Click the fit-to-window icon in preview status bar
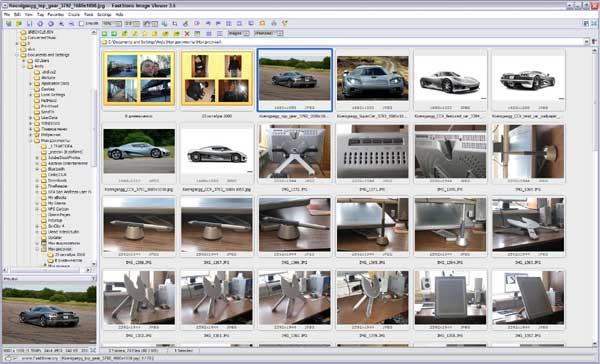Screen dimensions: 600x364 click(x=93, y=350)
